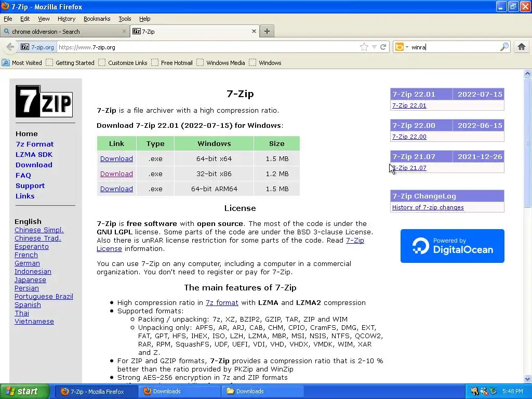This screenshot has width=532, height=399.
Task: Open the 7-Zip 22.01 news link
Action: coord(409,105)
